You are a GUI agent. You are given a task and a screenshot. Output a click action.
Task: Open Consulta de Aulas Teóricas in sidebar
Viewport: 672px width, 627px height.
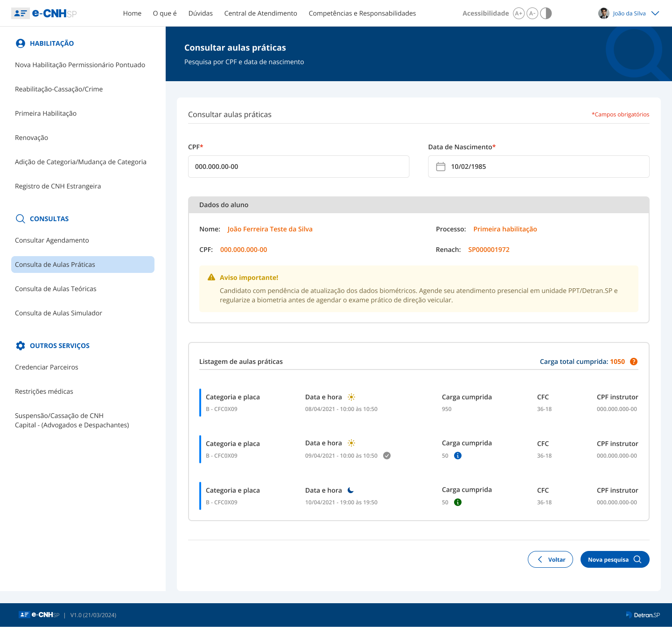56,289
